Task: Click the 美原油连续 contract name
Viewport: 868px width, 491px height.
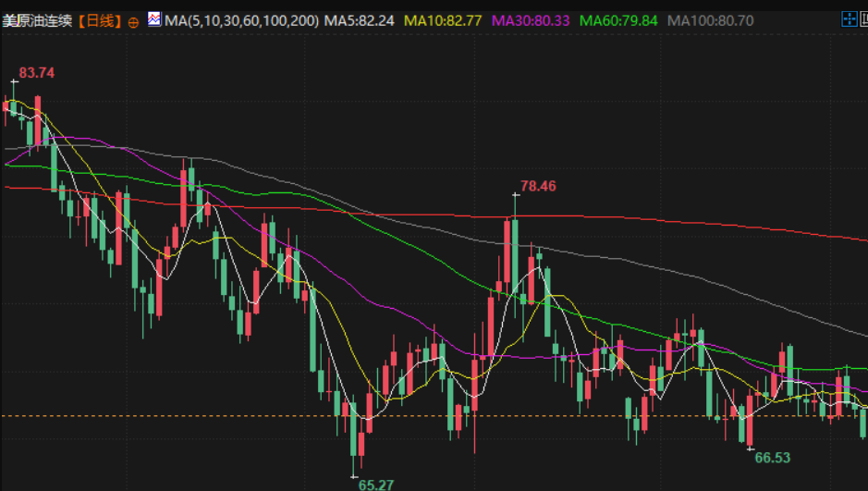Action: pyautogui.click(x=37, y=21)
